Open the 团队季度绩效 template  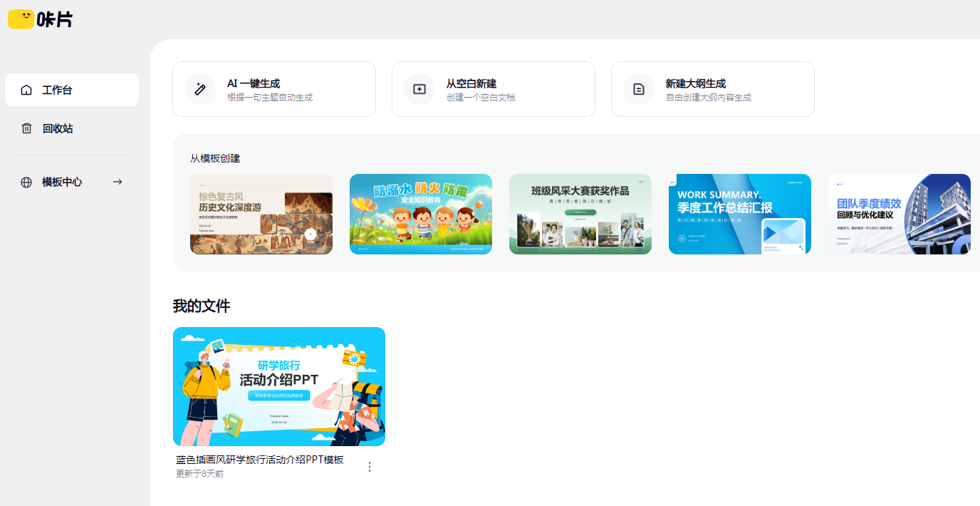click(x=900, y=214)
